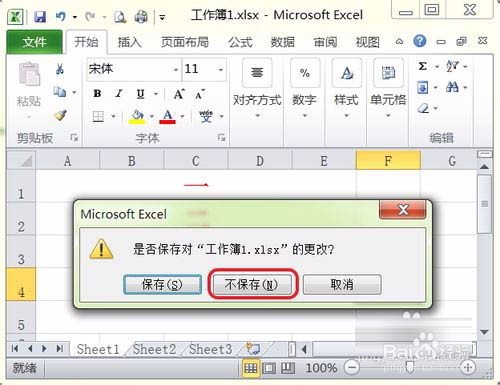The width and height of the screenshot is (500, 385).
Task: Switch to Sheet2 tab
Action: (x=154, y=349)
